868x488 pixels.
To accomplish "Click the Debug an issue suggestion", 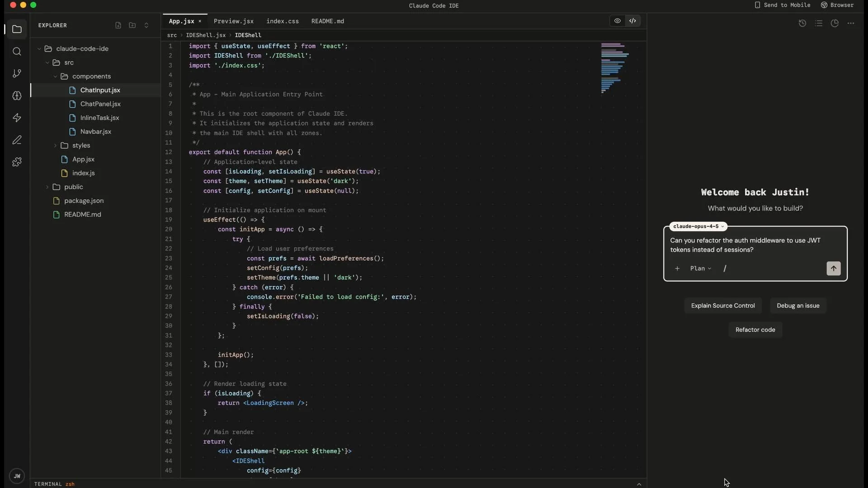I will coord(797,306).
